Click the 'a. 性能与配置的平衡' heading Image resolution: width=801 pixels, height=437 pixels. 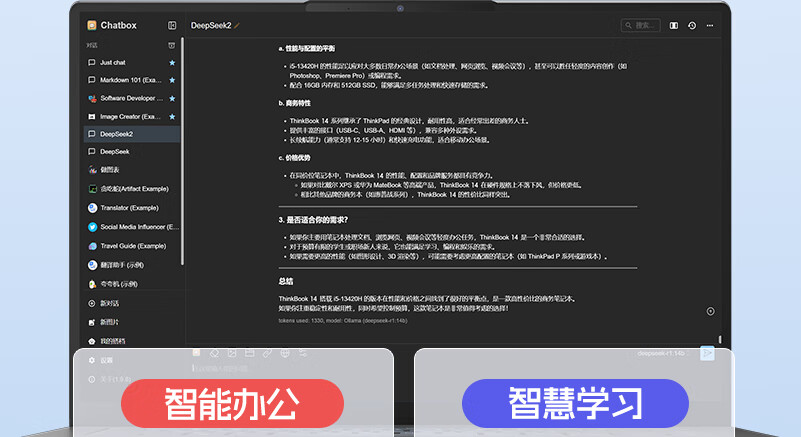[307, 49]
